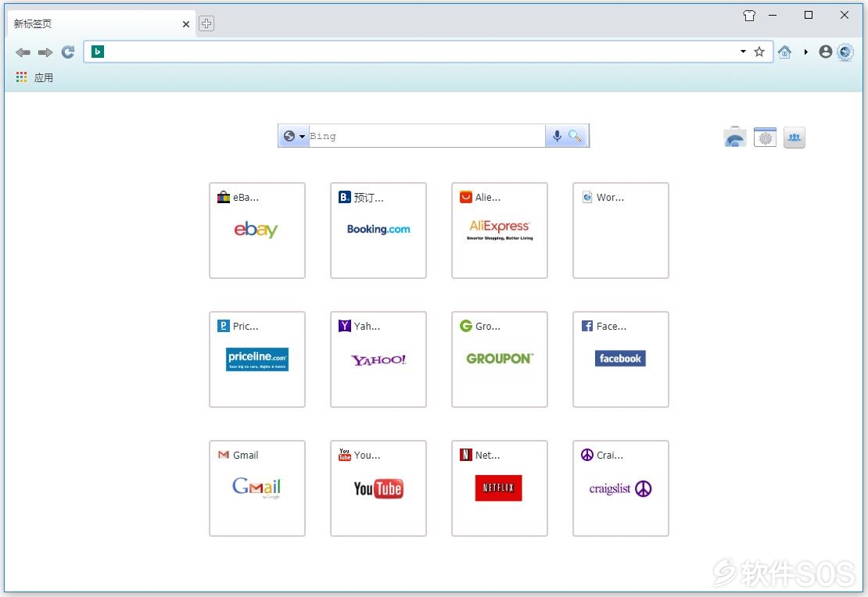
Task: Click the You... tile title text
Action: (x=367, y=455)
